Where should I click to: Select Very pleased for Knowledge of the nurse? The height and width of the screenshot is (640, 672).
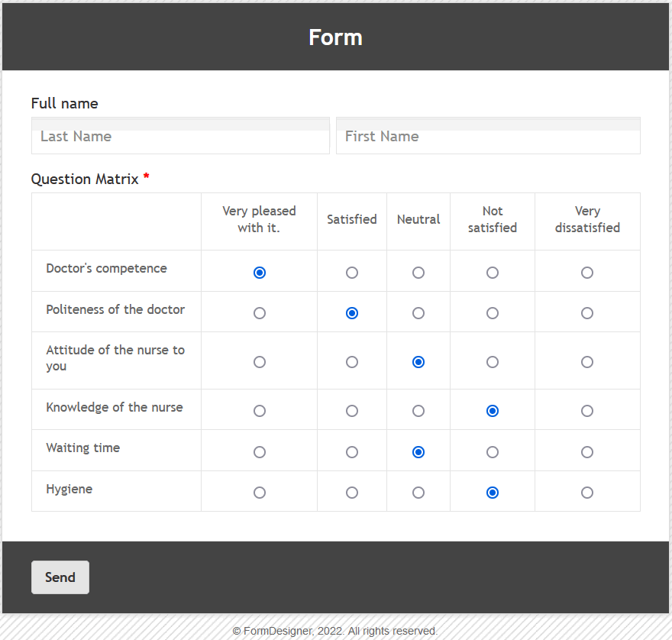pos(260,411)
